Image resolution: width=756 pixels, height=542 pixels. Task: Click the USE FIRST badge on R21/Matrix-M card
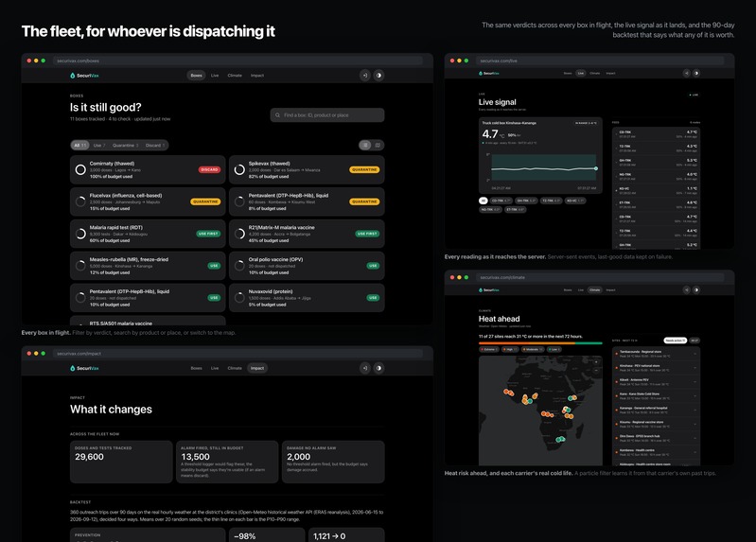coord(367,234)
